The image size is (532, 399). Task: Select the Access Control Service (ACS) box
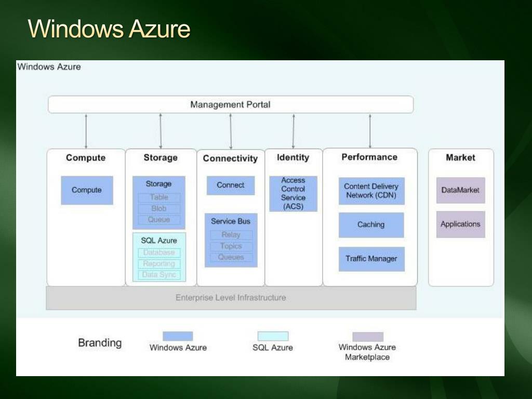click(293, 193)
